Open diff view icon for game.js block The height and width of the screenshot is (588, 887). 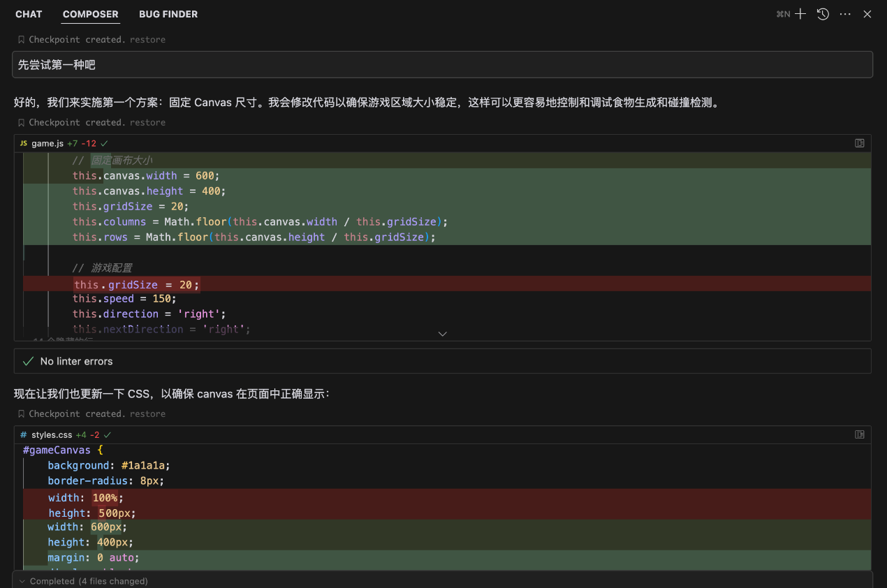pyautogui.click(x=860, y=143)
